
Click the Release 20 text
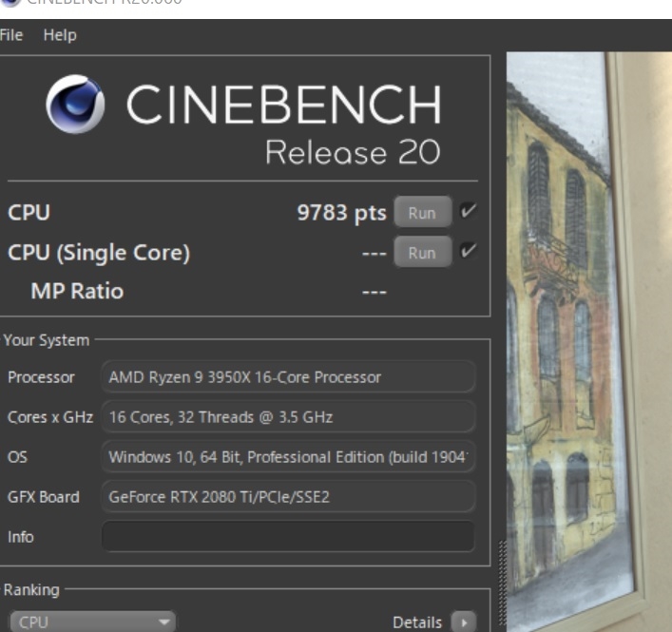coord(353,152)
